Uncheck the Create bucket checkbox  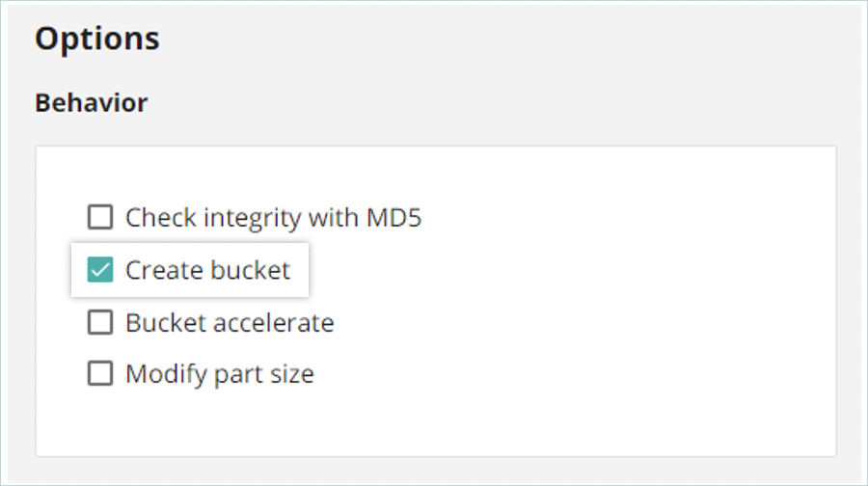100,270
